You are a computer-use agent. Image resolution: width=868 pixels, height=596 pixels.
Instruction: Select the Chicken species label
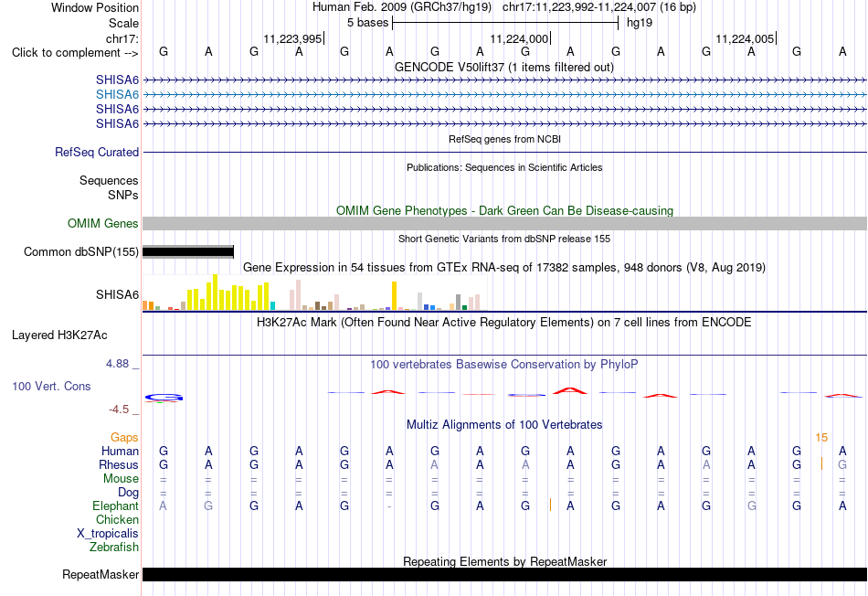tap(117, 519)
